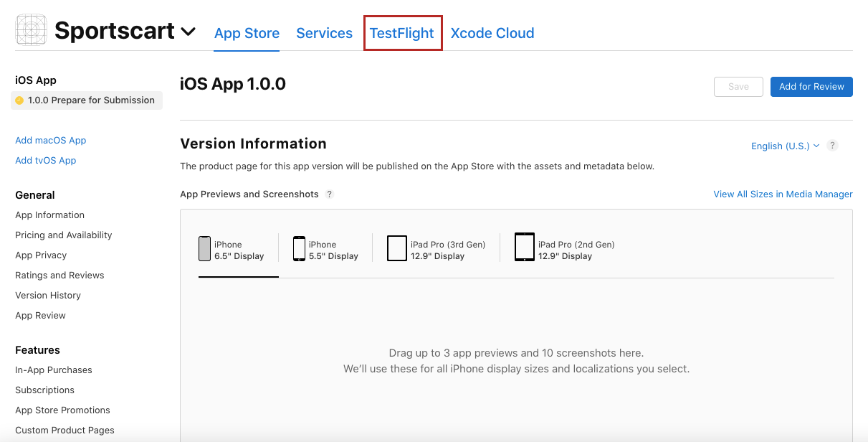Click the Features sidebar heading
Image resolution: width=868 pixels, height=442 pixels.
tap(37, 350)
